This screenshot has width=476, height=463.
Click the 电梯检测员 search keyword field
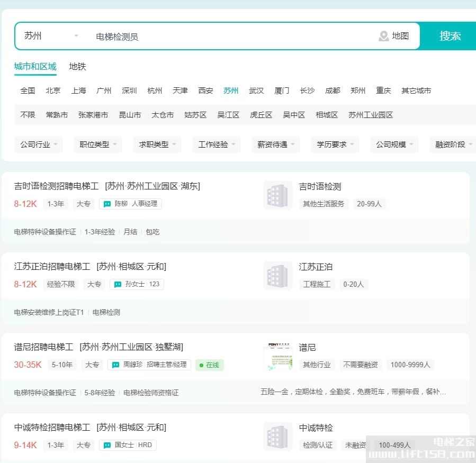click(x=233, y=37)
